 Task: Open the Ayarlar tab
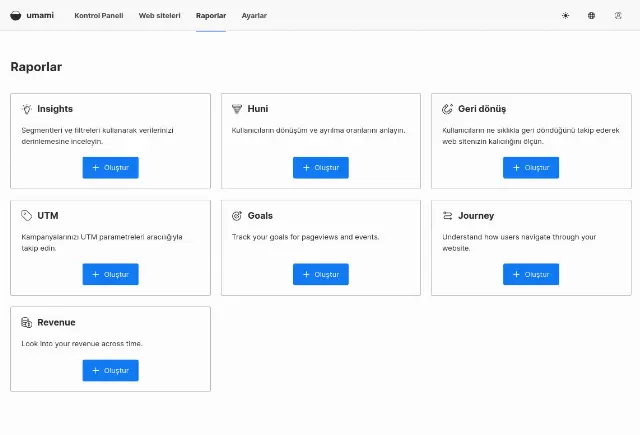point(254,16)
